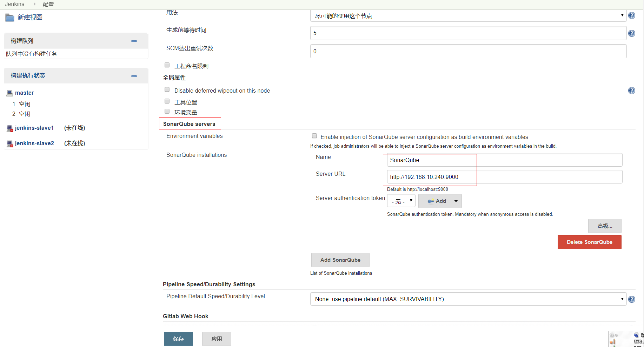Toggle the 工具位置 checkbox
Screen dimensions: 644x347
click(x=167, y=101)
